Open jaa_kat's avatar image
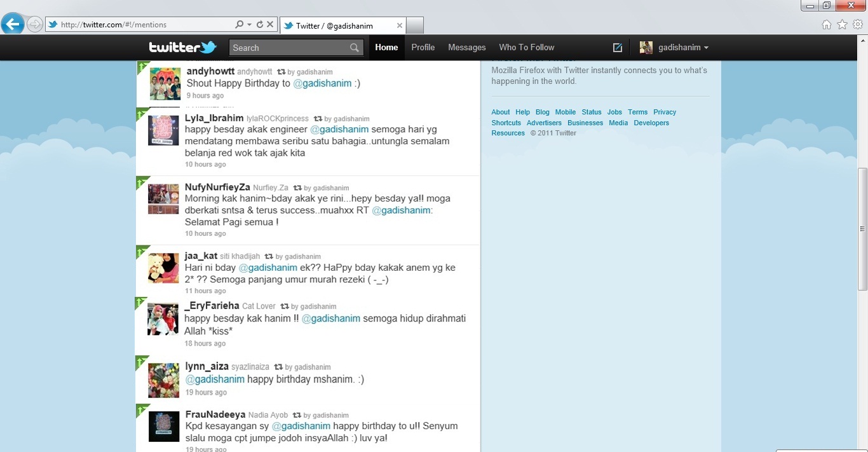The width and height of the screenshot is (868, 452). [x=164, y=268]
